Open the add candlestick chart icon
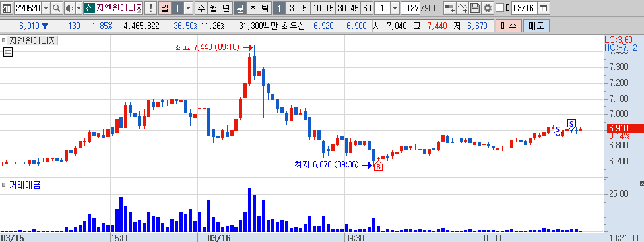Screen dimensions: 644x242 click(x=451, y=8)
